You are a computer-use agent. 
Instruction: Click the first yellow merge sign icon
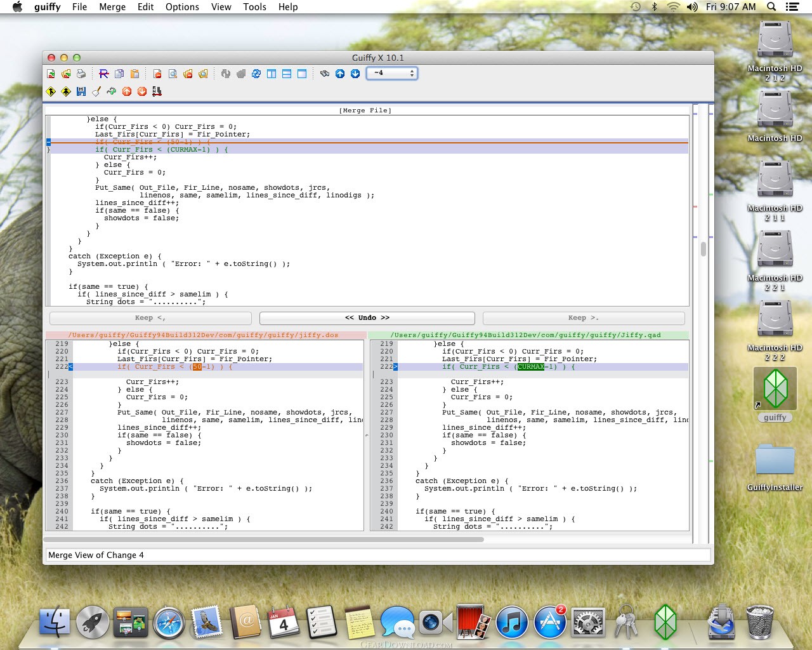(x=51, y=91)
